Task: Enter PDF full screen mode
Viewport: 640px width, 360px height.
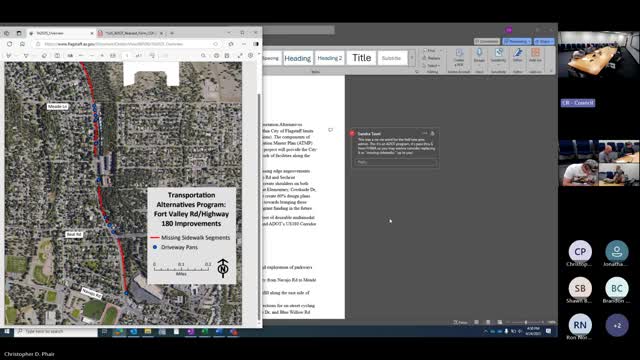Action: pos(240,56)
